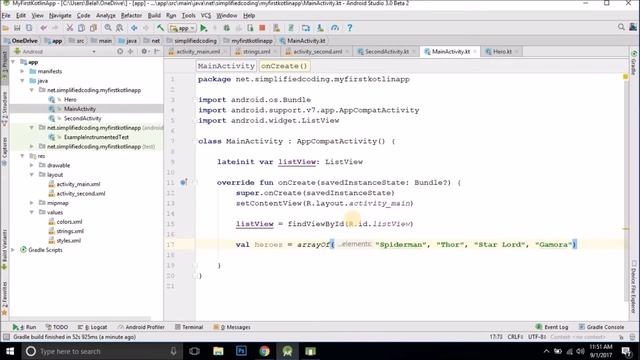640x360 pixels.
Task: Switch to the strings.xml editor tab
Action: click(256, 51)
